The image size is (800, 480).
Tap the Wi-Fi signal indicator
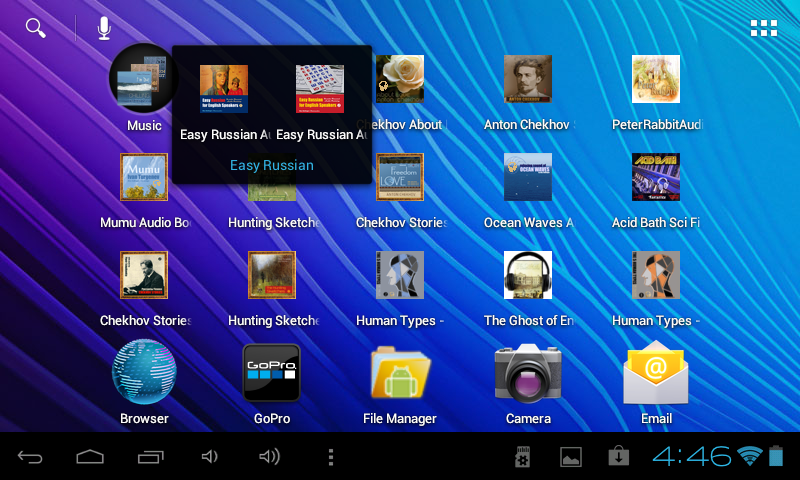(750, 456)
